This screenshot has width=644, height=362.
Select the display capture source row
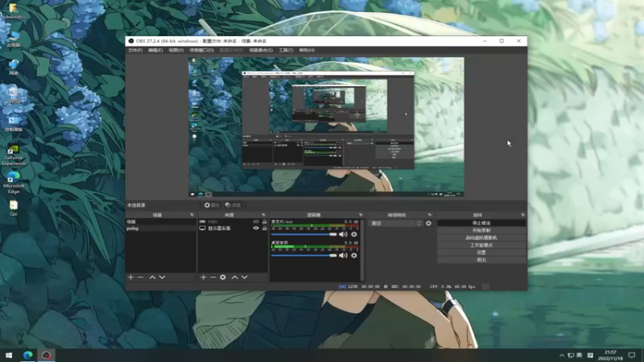pos(233,228)
